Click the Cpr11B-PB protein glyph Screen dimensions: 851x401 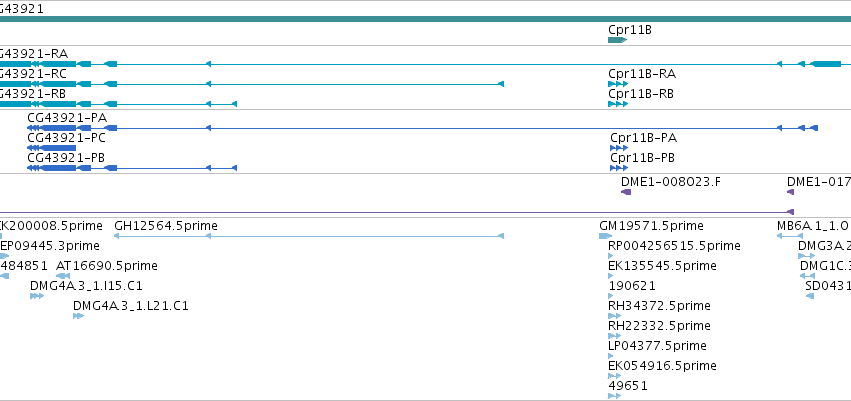coord(619,168)
